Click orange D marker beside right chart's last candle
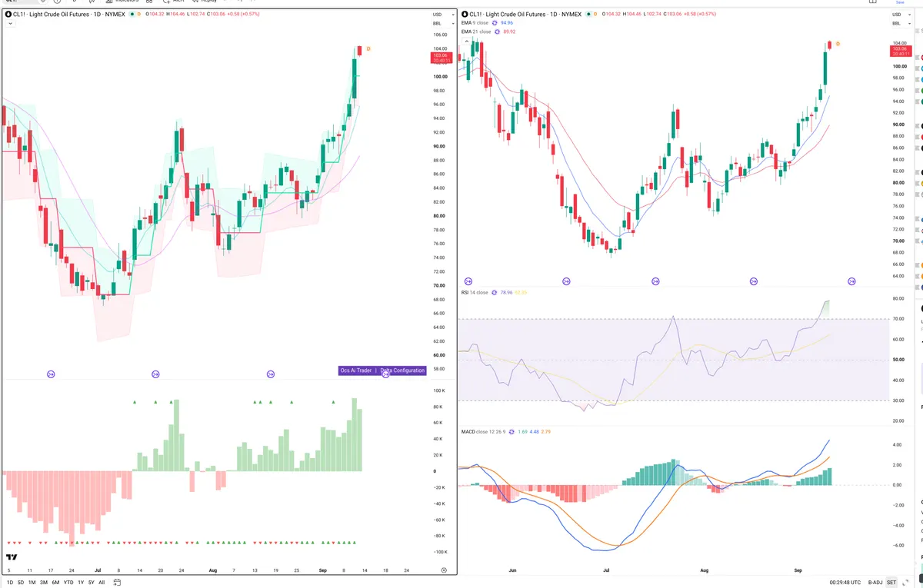 click(838, 44)
